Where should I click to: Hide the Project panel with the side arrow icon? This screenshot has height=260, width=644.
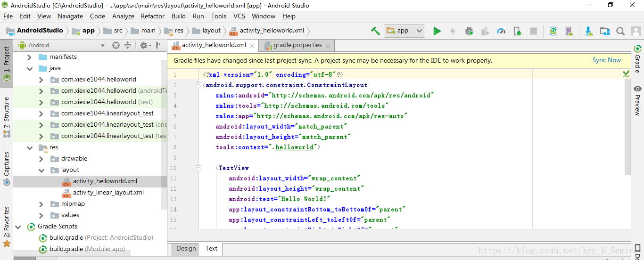click(160, 45)
